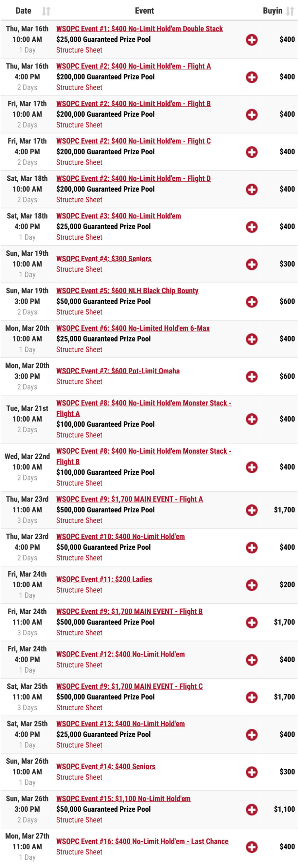Open Event #2 Flight D link
The width and height of the screenshot is (298, 868).
point(133,178)
